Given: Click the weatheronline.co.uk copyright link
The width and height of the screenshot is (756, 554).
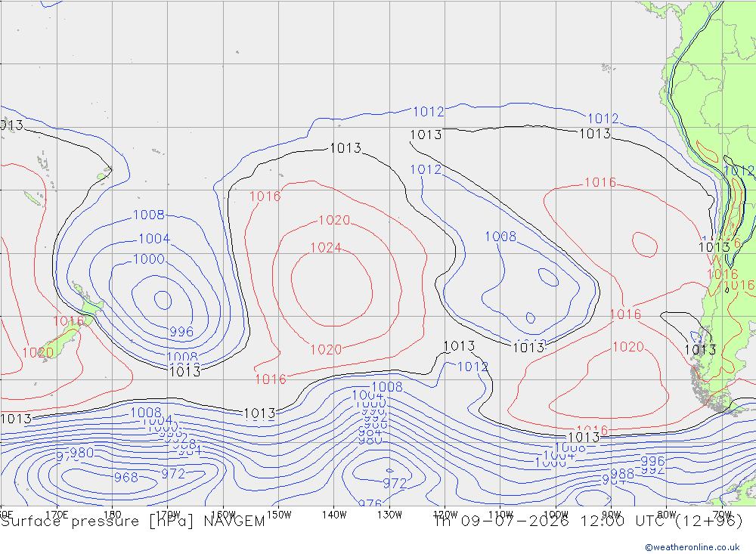Looking at the screenshot, I should (692, 547).
